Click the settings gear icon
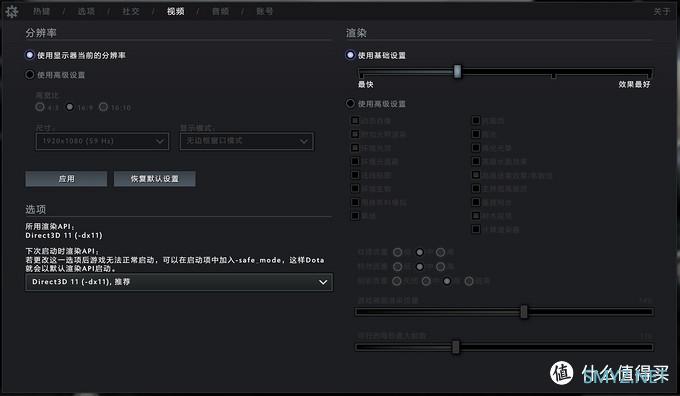The width and height of the screenshot is (680, 396). (12, 11)
